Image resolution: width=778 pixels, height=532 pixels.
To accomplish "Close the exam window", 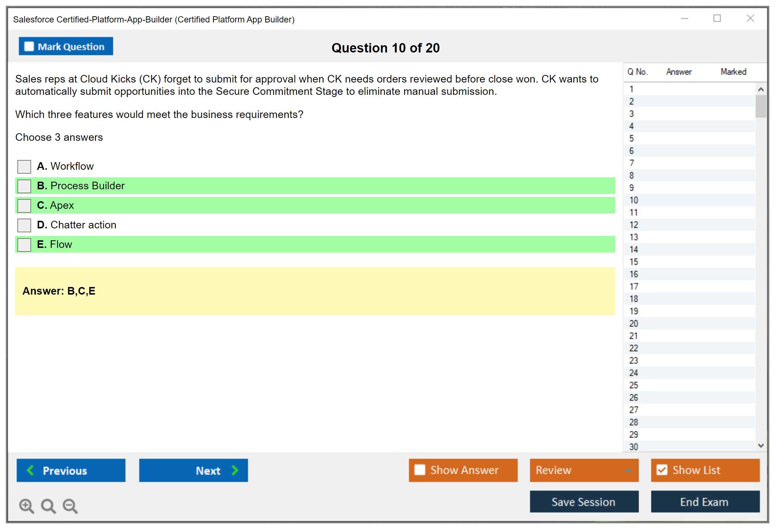I will coord(750,18).
